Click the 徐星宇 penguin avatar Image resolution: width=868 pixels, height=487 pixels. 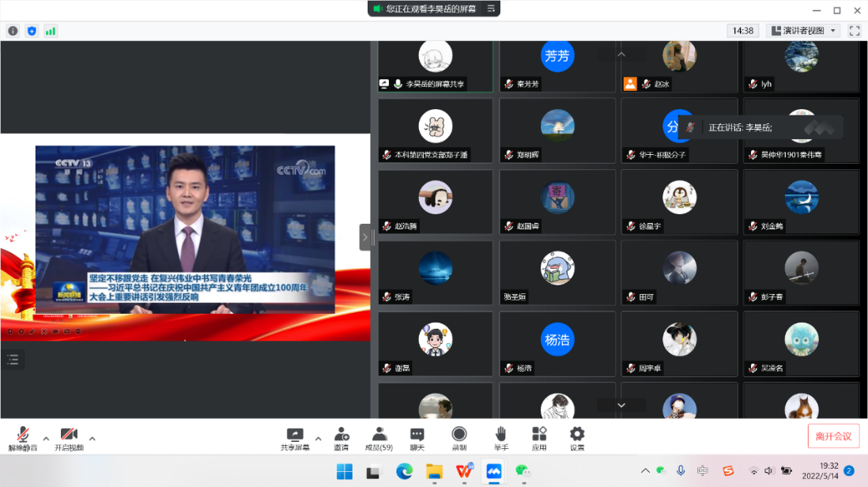tap(679, 197)
